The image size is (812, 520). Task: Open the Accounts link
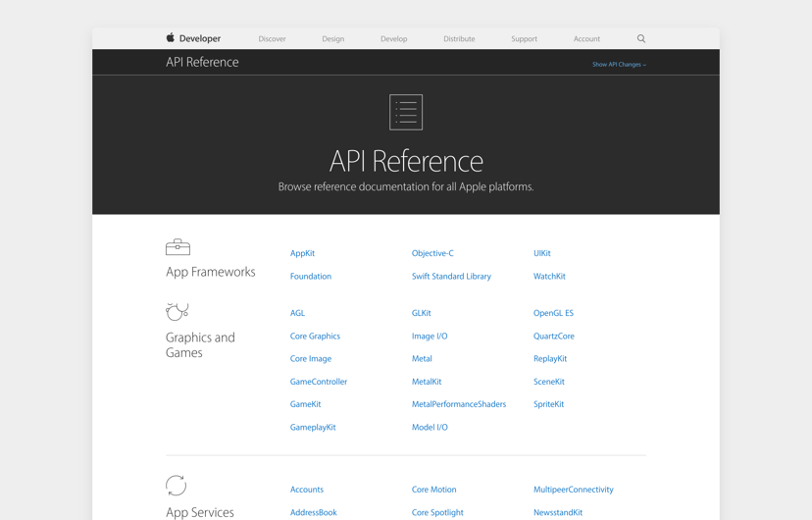tap(307, 490)
